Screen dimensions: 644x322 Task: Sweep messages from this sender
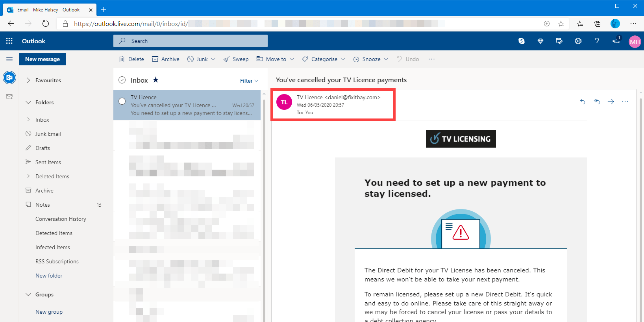pos(236,59)
